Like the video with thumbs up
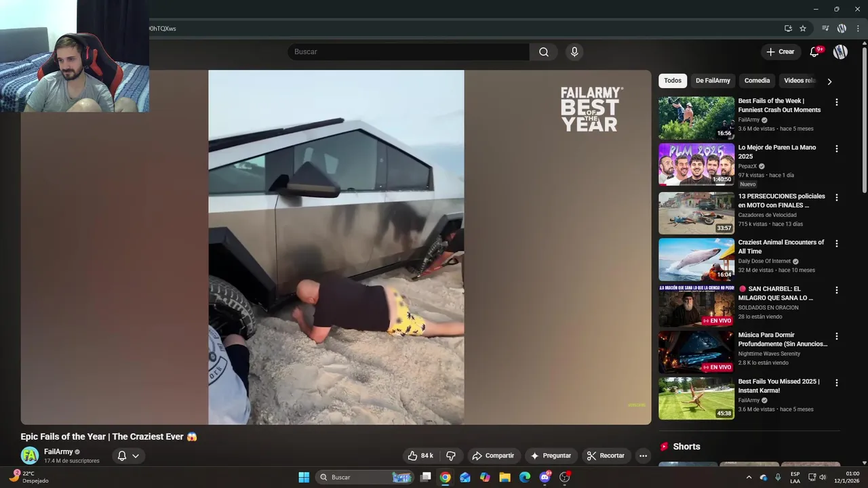The height and width of the screenshot is (488, 868). (420, 455)
